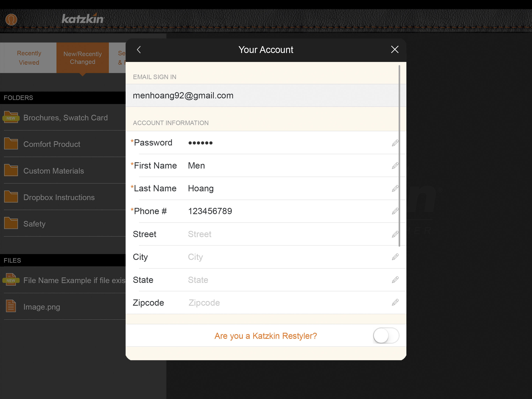This screenshot has height=399, width=532.
Task: Edit Phone # with pencil icon
Action: tap(395, 211)
